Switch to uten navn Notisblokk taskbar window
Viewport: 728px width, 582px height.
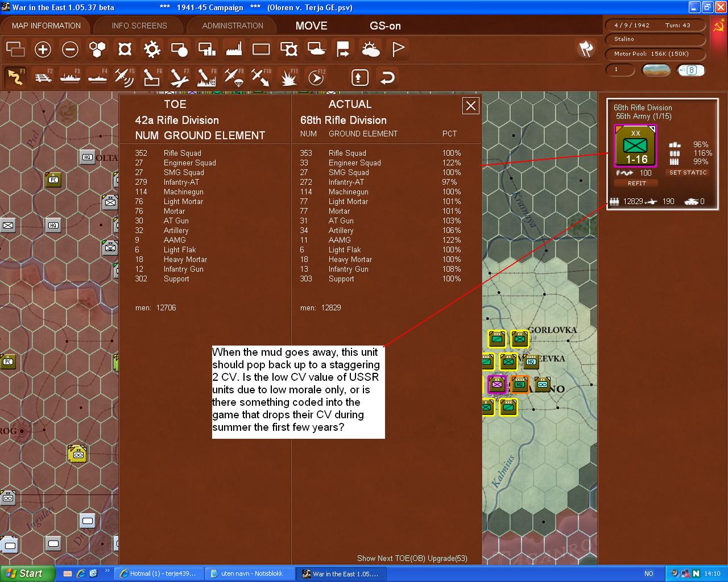(250, 573)
